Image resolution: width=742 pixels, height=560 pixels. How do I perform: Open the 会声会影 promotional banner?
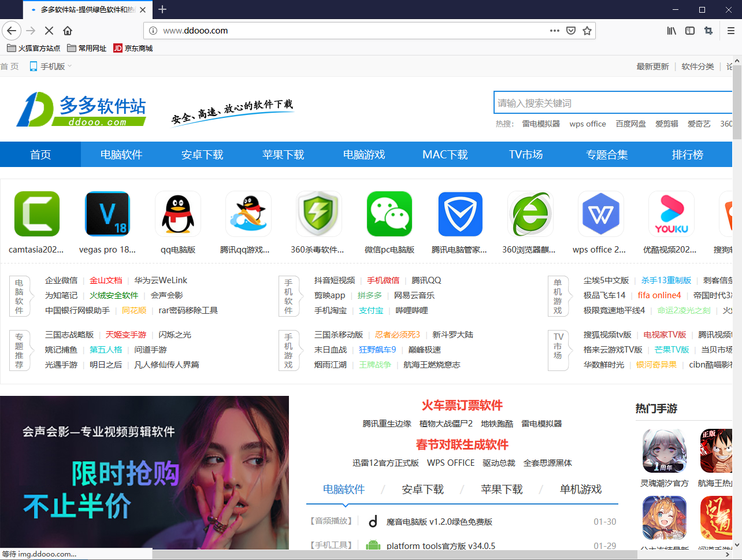click(144, 472)
